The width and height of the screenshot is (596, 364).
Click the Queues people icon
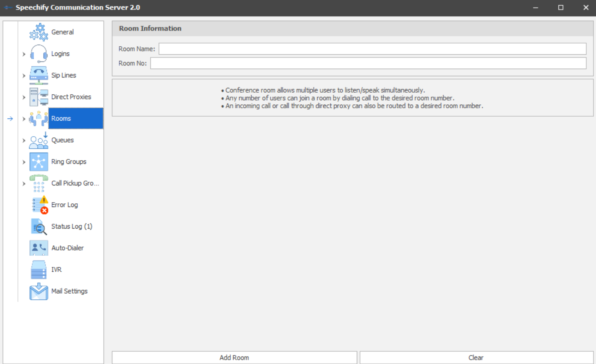pyautogui.click(x=39, y=140)
